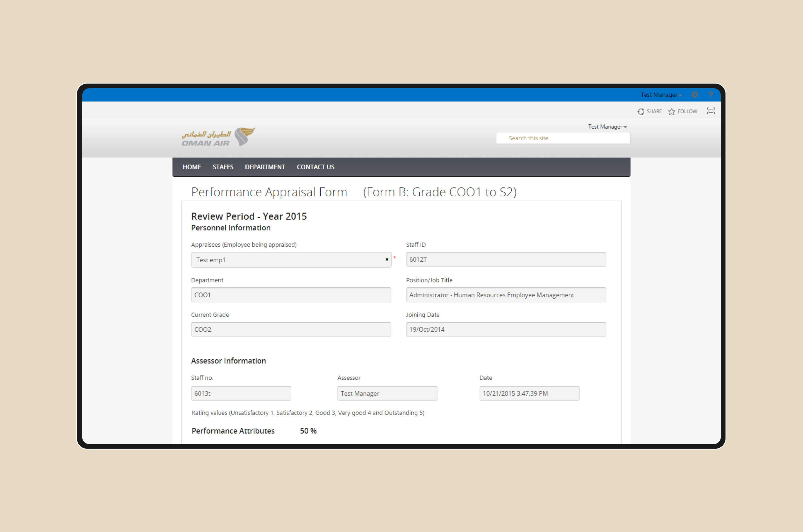Select the Position/Job Title field
Screen dimensions: 803x532
(x=505, y=295)
